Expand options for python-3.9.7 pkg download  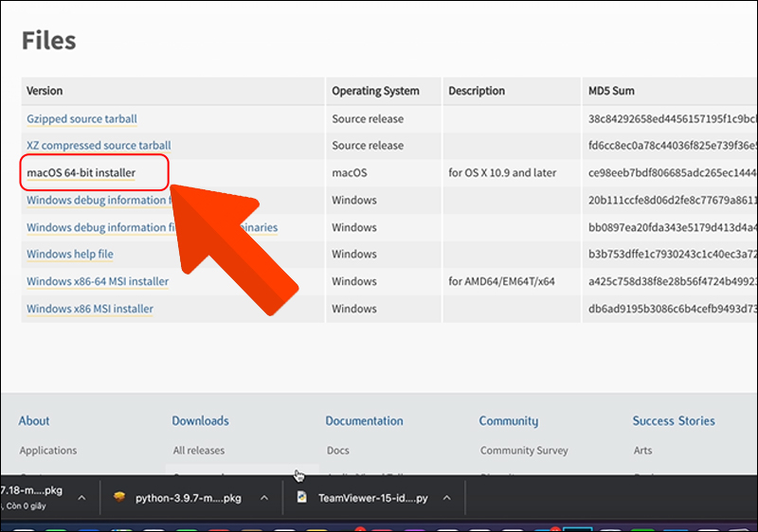coord(259,498)
